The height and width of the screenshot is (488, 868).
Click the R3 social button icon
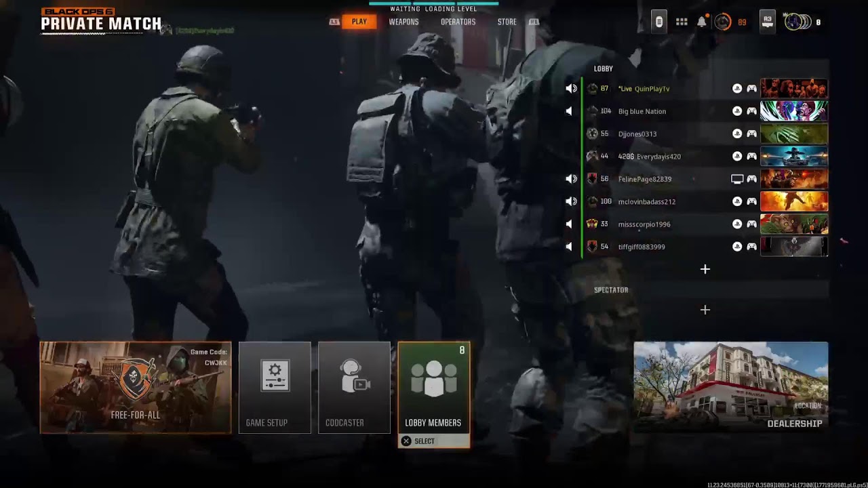pos(767,22)
